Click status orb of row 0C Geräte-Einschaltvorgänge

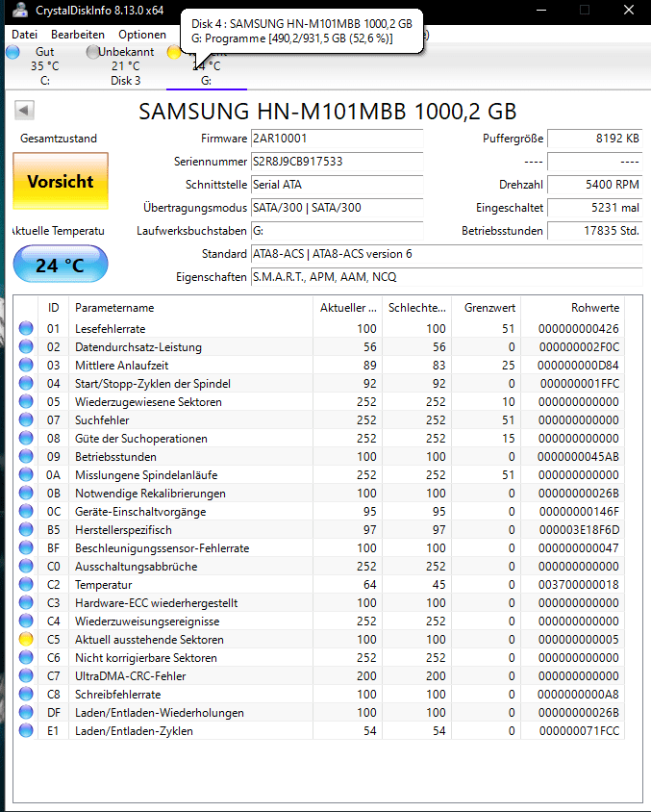click(x=26, y=511)
